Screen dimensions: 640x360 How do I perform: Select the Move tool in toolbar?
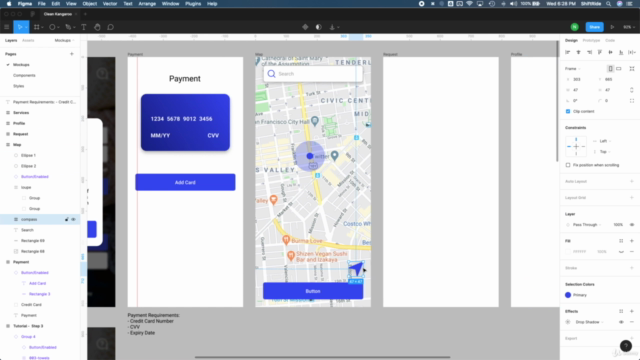point(19,27)
